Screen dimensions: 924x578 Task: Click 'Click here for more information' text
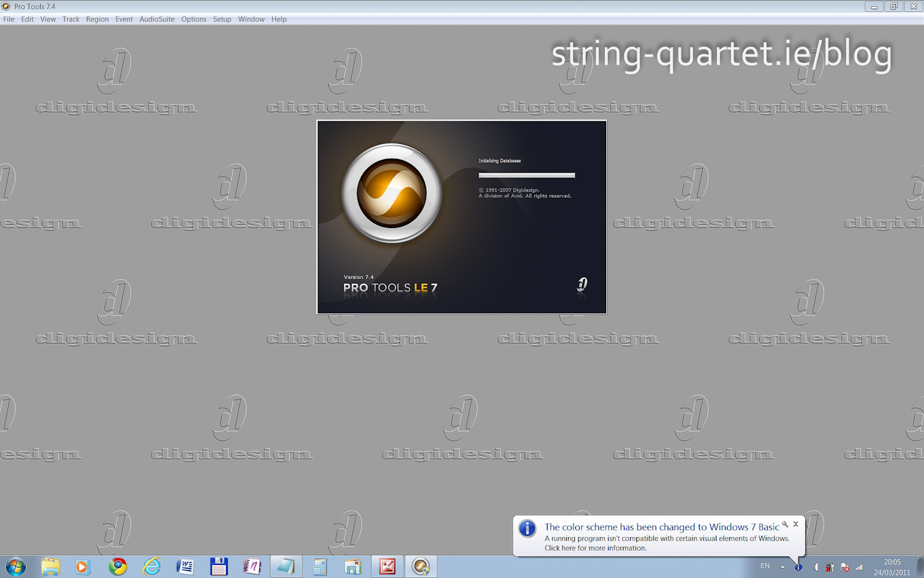(x=596, y=548)
